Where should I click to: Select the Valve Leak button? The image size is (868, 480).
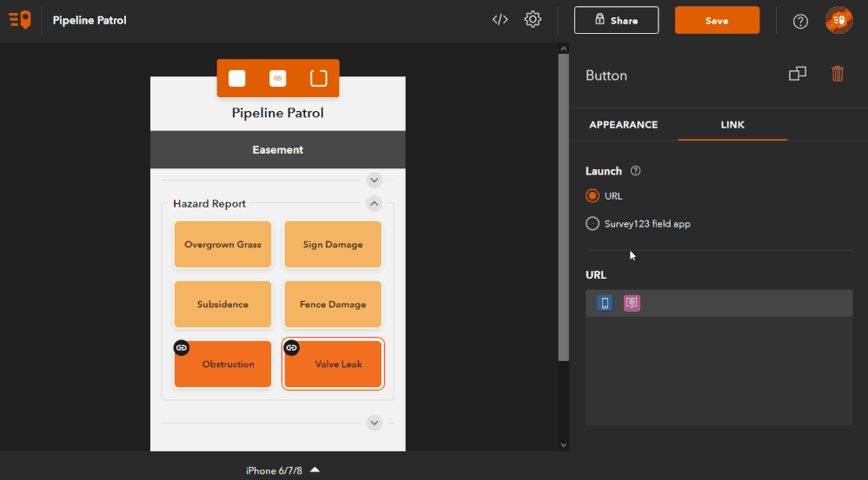coord(333,364)
